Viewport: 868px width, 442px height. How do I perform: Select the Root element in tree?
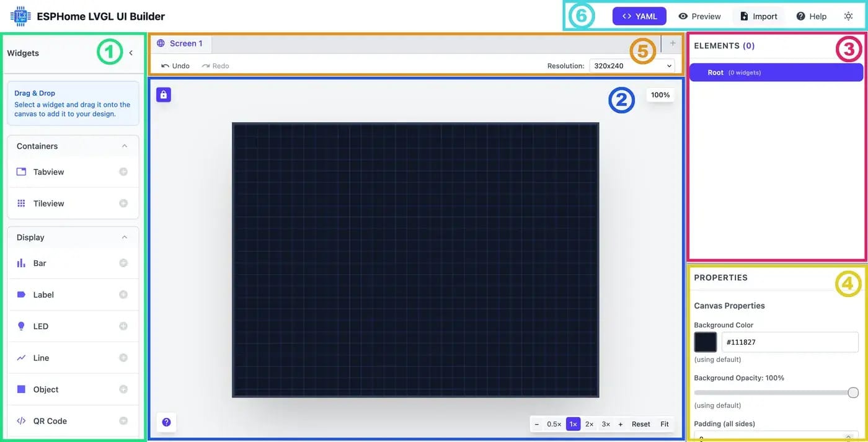point(776,73)
